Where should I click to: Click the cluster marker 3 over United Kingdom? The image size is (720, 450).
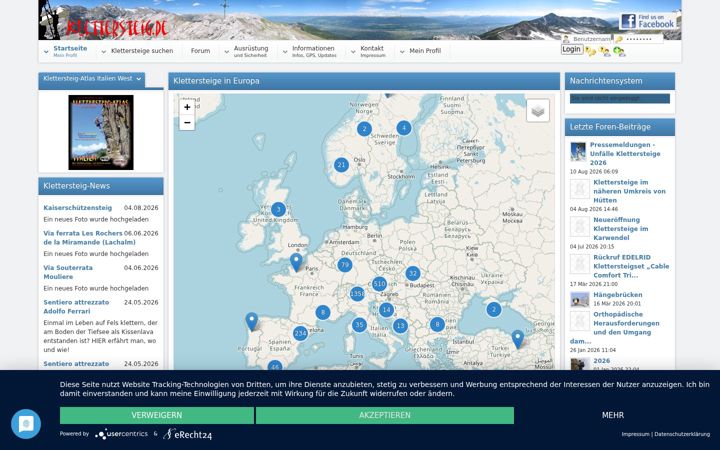[x=278, y=209]
